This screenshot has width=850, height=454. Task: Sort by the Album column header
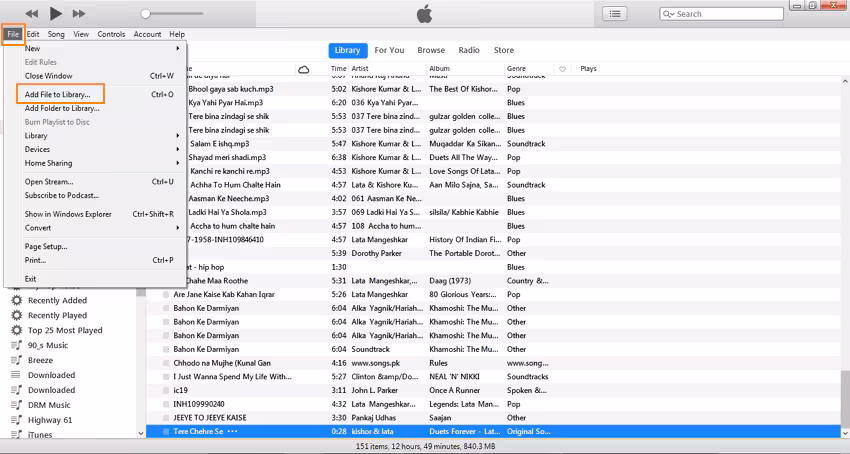(x=440, y=68)
